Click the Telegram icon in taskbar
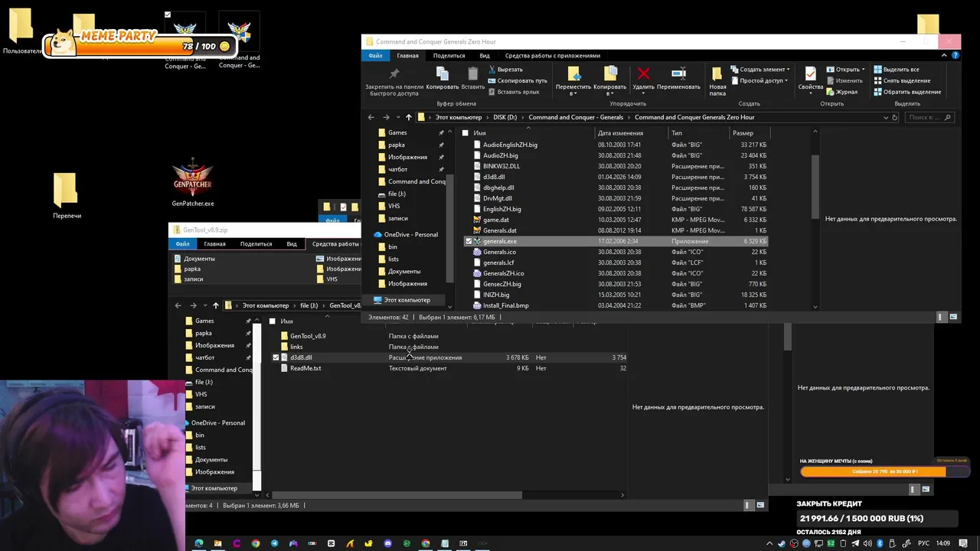 tap(274, 543)
